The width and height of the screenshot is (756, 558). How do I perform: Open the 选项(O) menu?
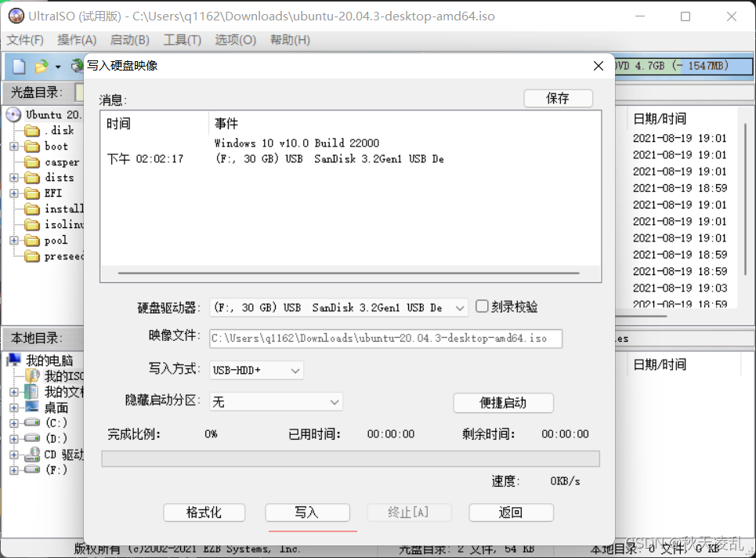click(235, 40)
